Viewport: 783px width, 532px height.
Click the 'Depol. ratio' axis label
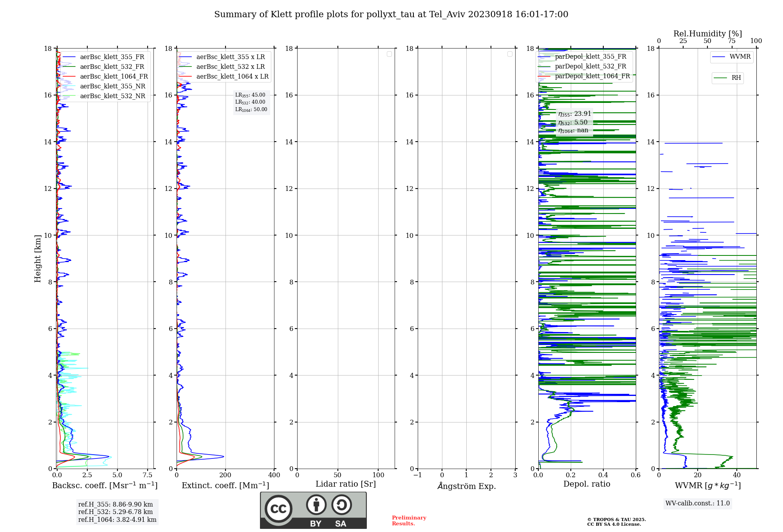587,484
